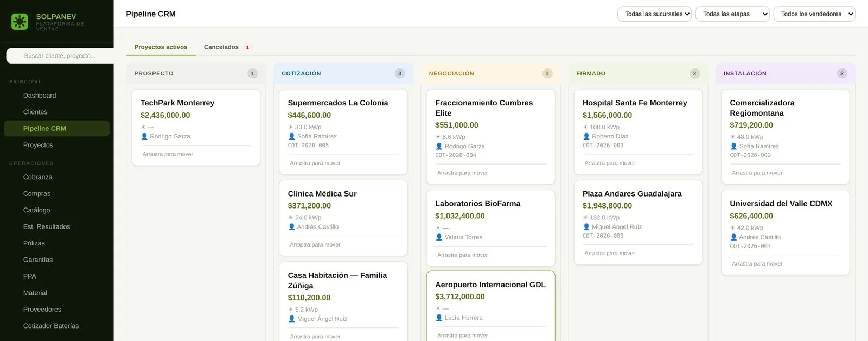
Task: Click person icon beside Rodrigo Garza in TechPark card
Action: click(144, 136)
